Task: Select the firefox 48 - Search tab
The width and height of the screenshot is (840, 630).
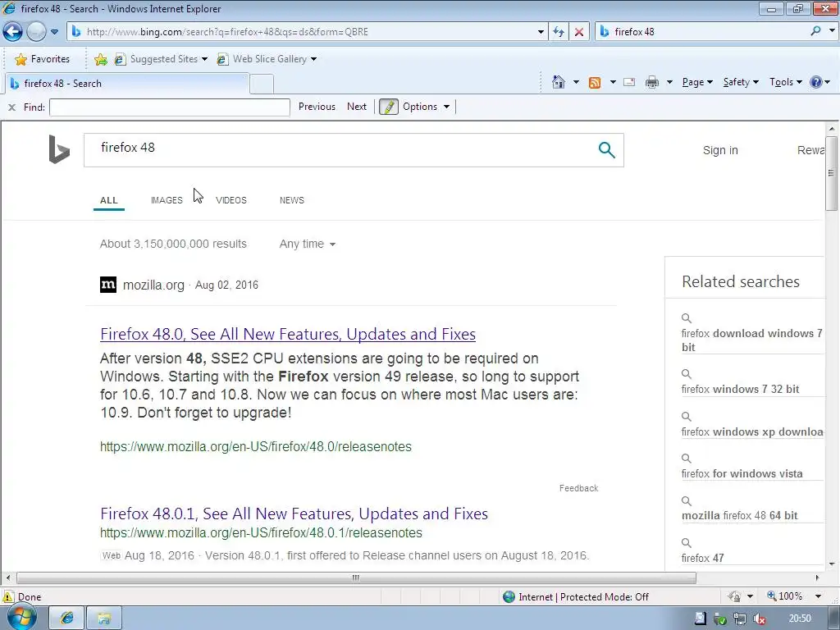Action: (x=127, y=84)
